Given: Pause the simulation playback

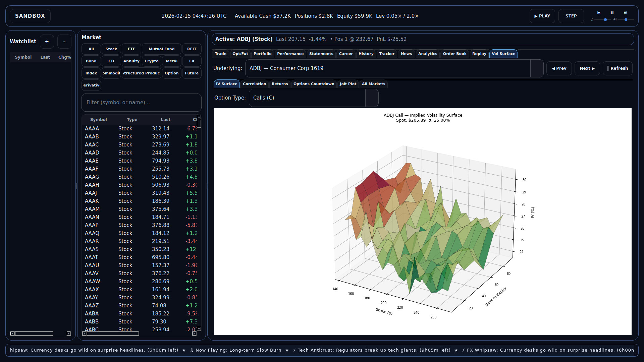Looking at the screenshot, I should coord(612,13).
